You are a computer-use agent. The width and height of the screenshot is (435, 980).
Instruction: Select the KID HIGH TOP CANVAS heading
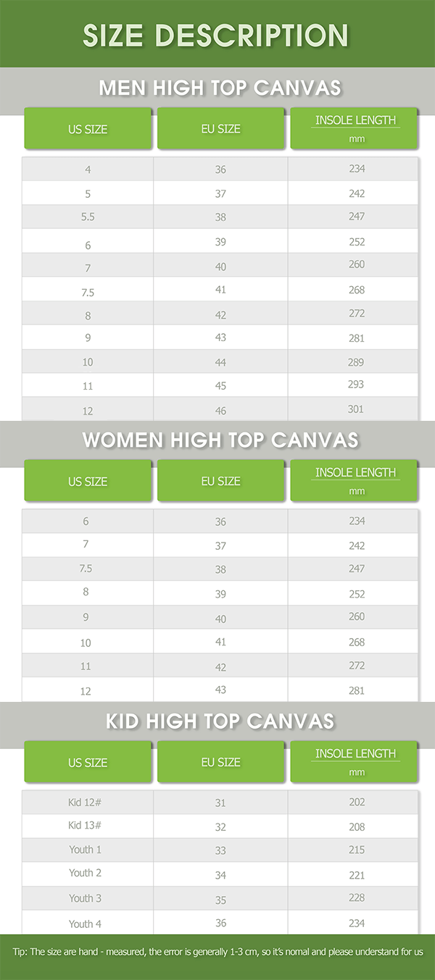coord(220,721)
